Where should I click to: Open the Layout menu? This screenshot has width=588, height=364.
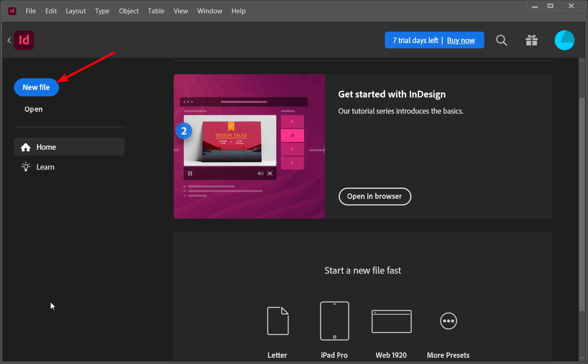(x=76, y=11)
